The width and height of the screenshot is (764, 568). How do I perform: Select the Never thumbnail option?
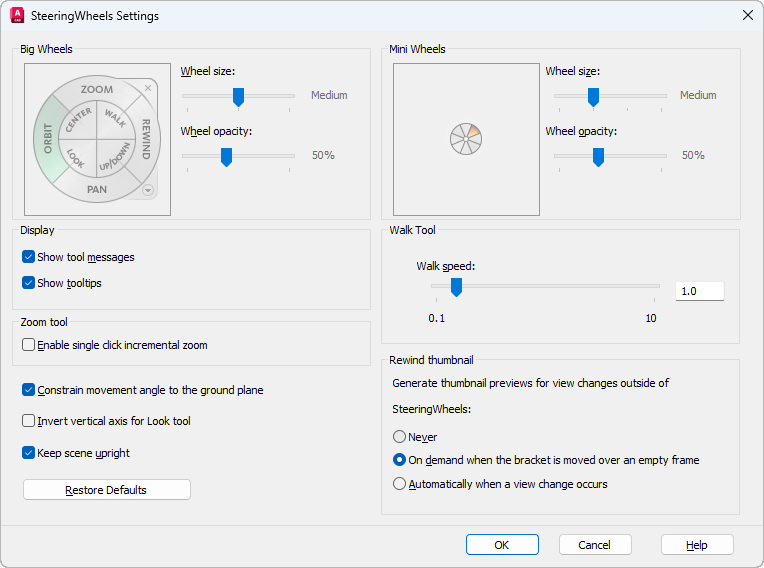[400, 437]
